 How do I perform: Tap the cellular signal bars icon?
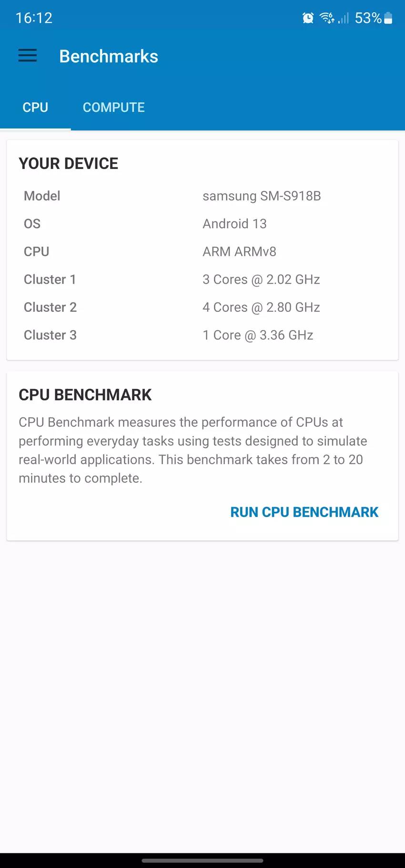pyautogui.click(x=344, y=18)
